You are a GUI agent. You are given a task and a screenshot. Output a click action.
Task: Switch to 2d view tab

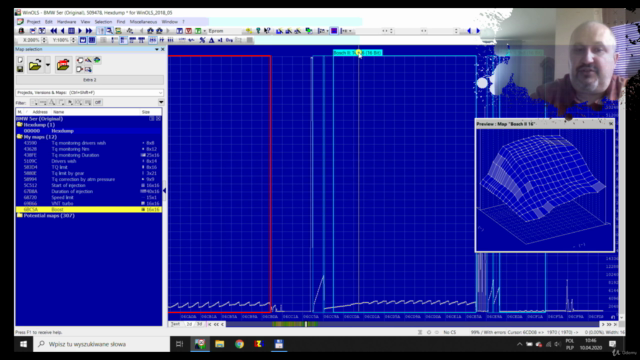click(x=189, y=324)
